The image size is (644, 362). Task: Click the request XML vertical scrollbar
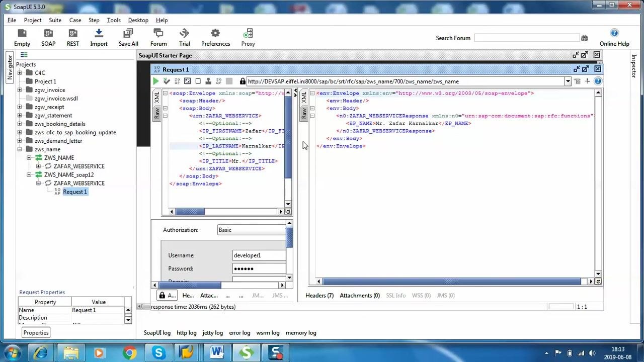288,137
